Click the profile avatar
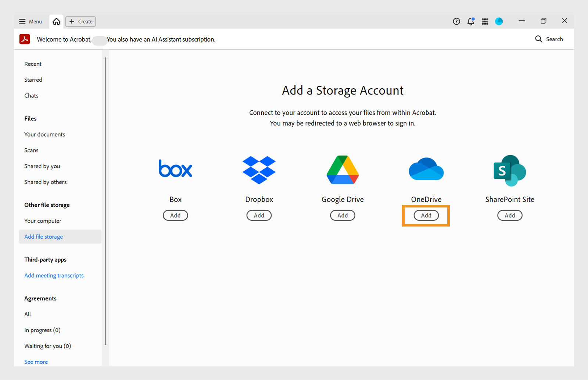This screenshot has height=380, width=588. (x=499, y=21)
